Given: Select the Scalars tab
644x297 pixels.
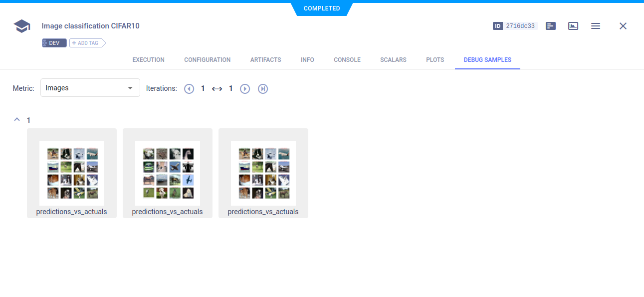Looking at the screenshot, I should click(x=393, y=60).
